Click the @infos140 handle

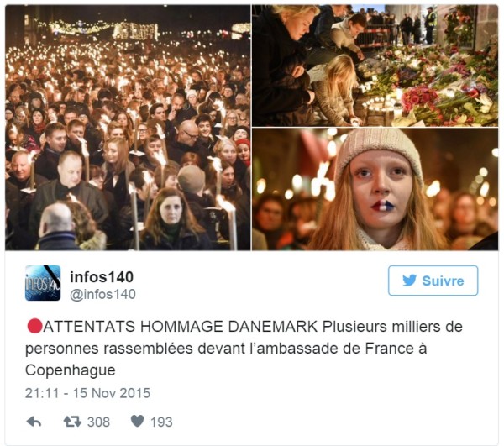point(102,294)
